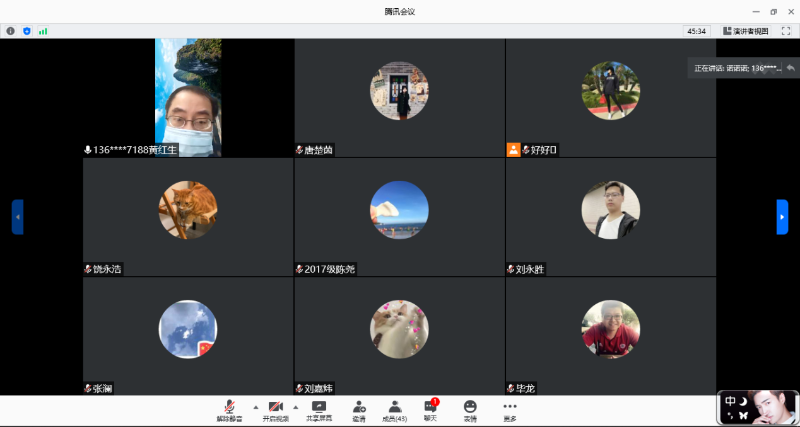
Task: Click muted mic icon beside 刘永胜
Action: [511, 269]
